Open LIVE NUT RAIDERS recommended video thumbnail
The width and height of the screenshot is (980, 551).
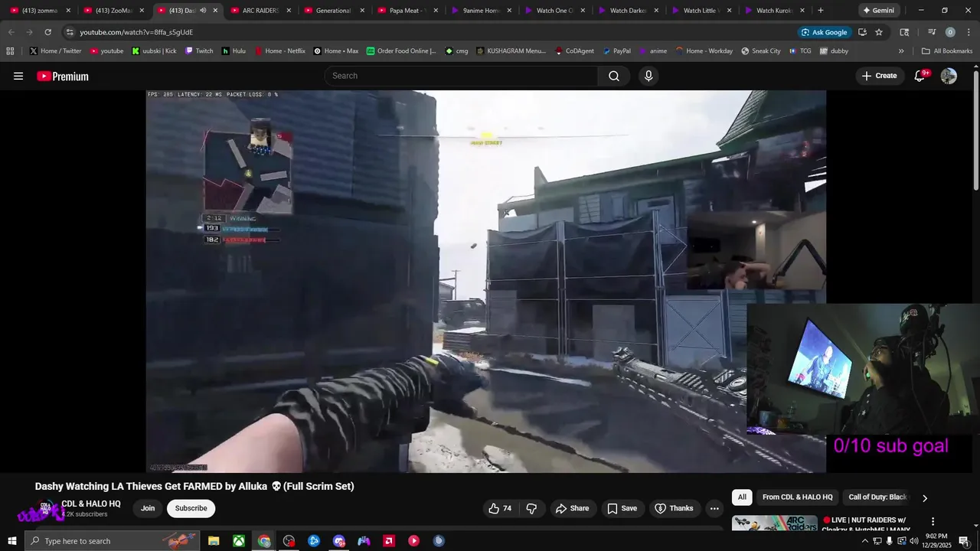[x=775, y=523]
